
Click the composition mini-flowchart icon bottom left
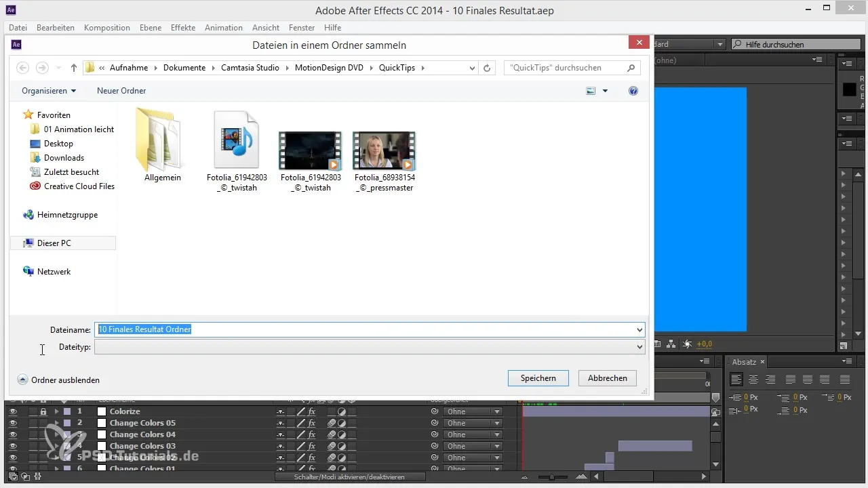point(13,477)
